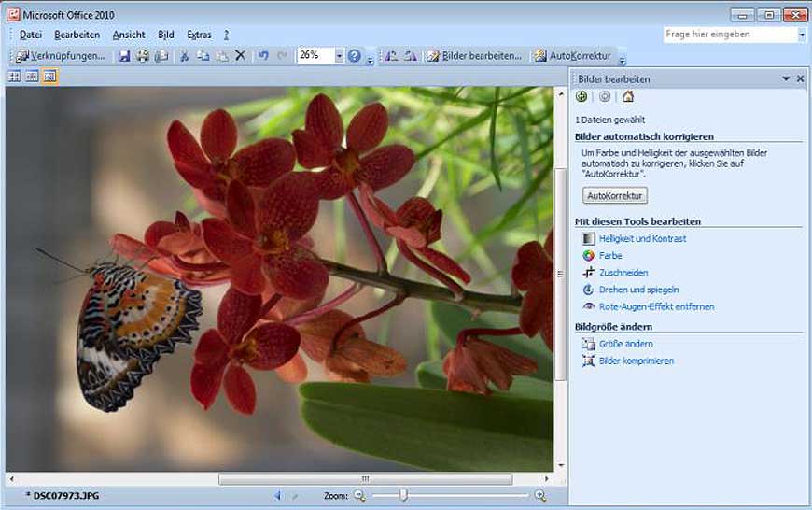Click the icon beside Helligkeit und Kontrast
Viewport: 812px width, 510px height.
[x=589, y=238]
